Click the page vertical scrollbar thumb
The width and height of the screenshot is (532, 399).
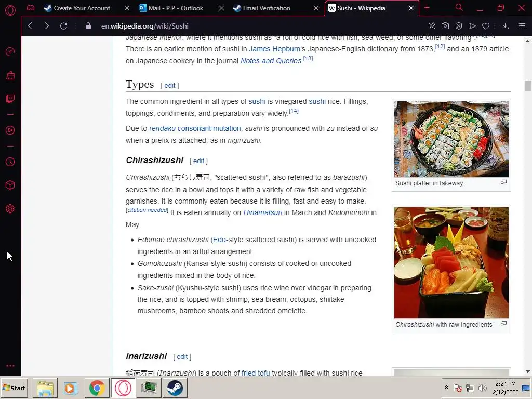click(x=527, y=86)
